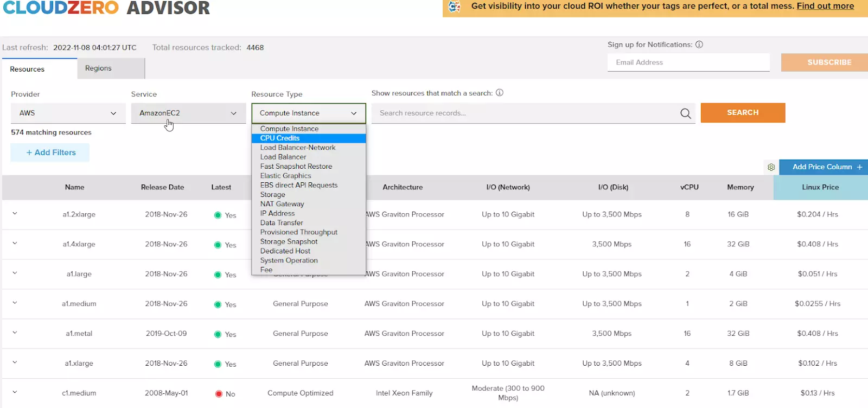Select Data Transfer option
The image size is (868, 408).
point(309,223)
